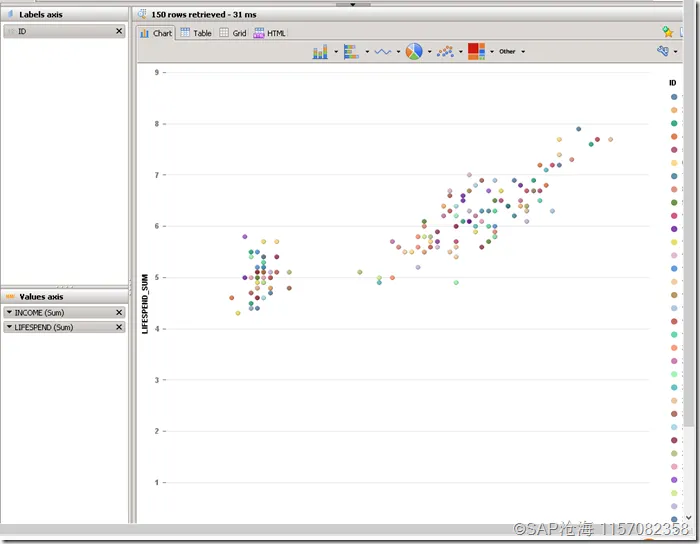Select the ID field in Labels axis
Image resolution: width=700 pixels, height=544 pixels.
click(64, 31)
